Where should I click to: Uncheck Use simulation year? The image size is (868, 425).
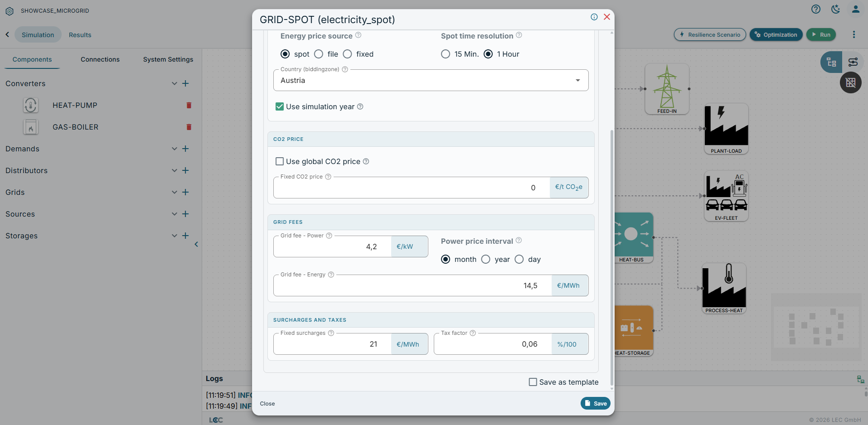(x=280, y=106)
